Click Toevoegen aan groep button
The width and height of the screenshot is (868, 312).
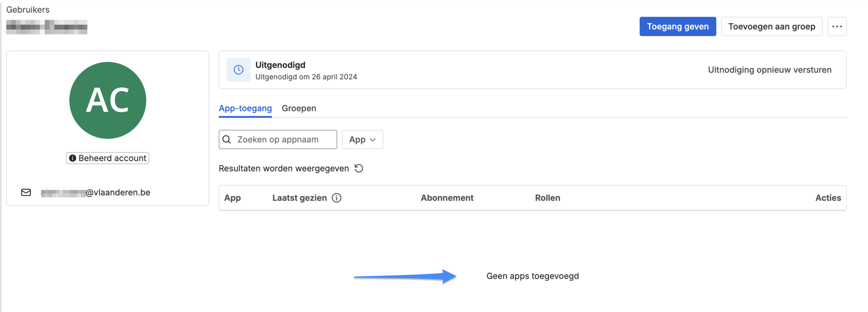[x=771, y=26]
